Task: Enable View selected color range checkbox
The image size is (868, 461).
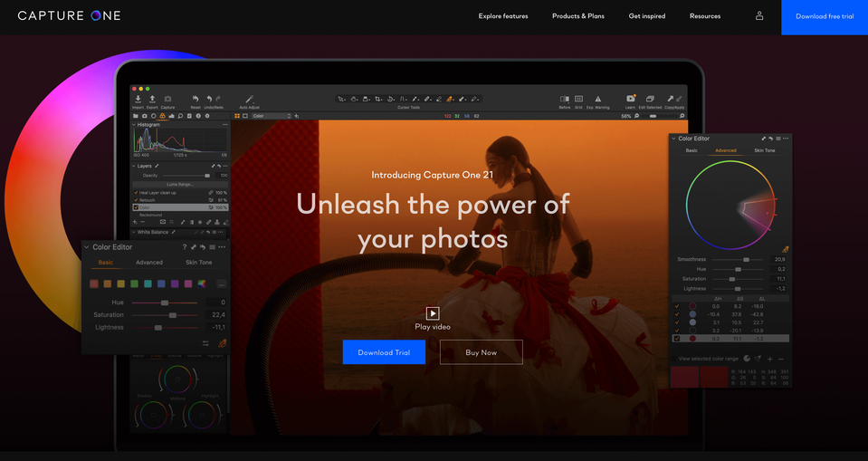Action: click(x=674, y=359)
